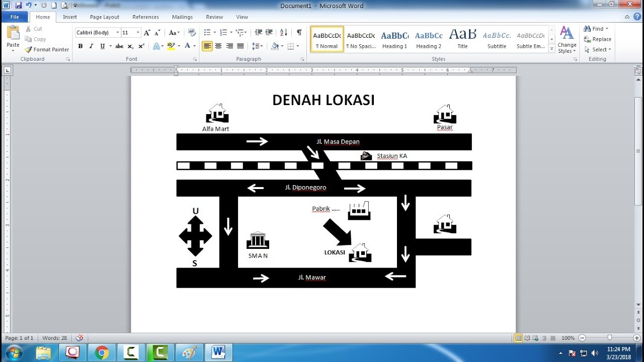The image size is (644, 362).
Task: Click zoom in plus button
Action: [x=637, y=338]
